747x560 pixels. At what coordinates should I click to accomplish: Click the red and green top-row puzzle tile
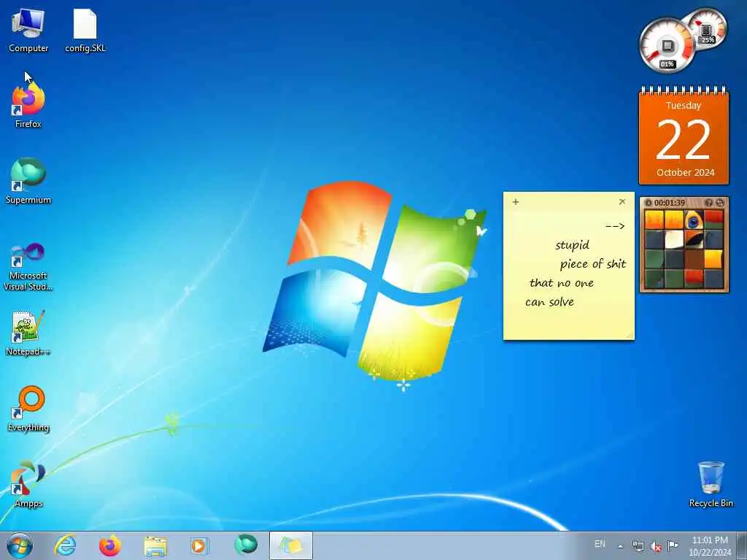pos(713,220)
